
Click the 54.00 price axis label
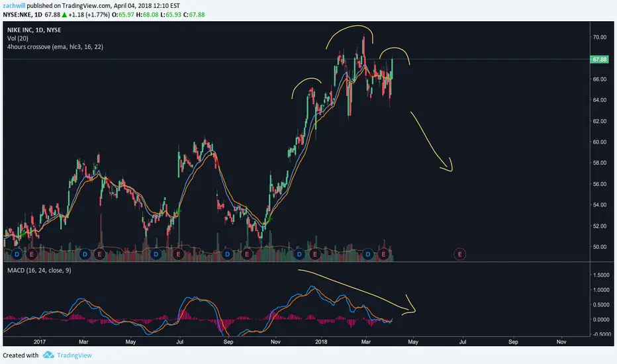click(x=600, y=205)
